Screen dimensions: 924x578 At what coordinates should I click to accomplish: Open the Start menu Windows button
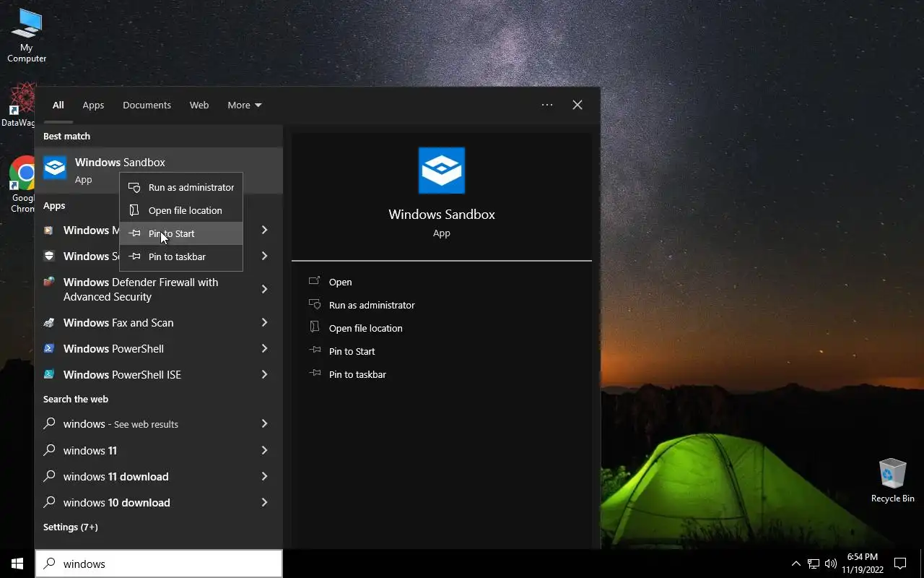pyautogui.click(x=17, y=564)
